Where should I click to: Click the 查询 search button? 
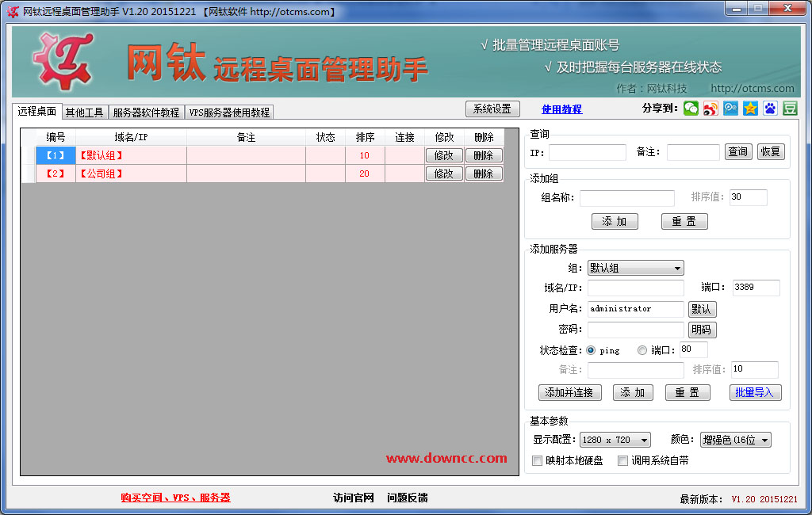738,151
